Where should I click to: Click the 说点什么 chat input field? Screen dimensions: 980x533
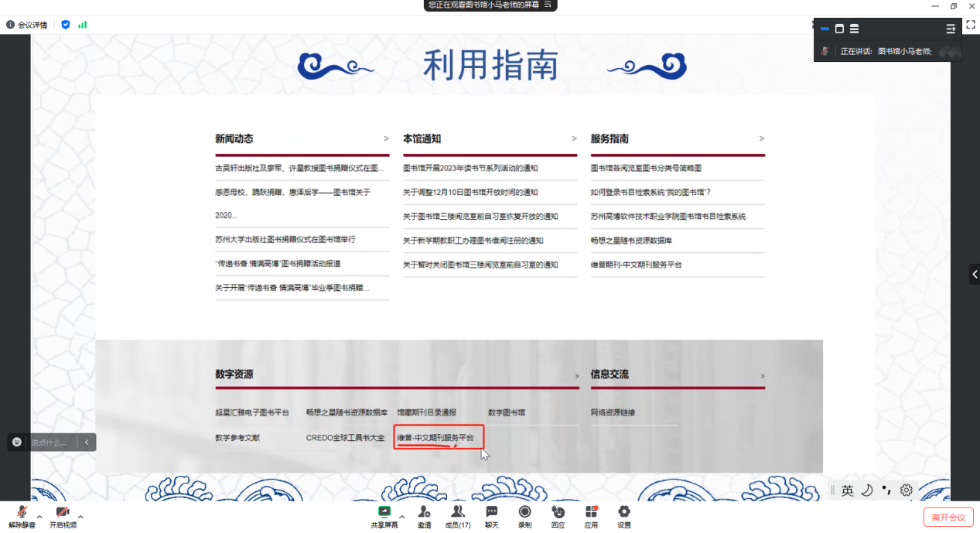(51, 442)
